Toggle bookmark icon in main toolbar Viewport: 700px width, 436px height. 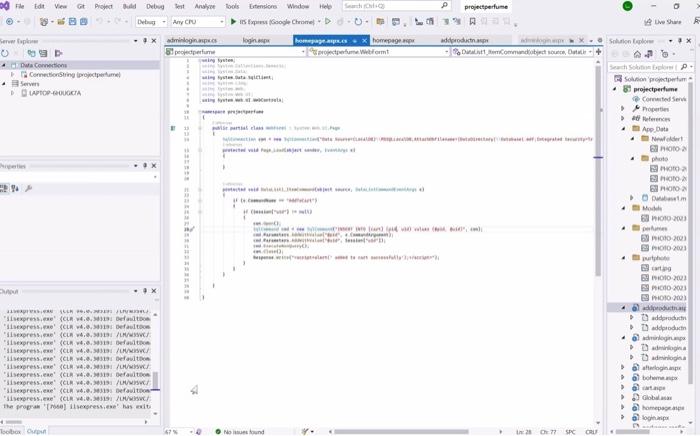[x=472, y=21]
